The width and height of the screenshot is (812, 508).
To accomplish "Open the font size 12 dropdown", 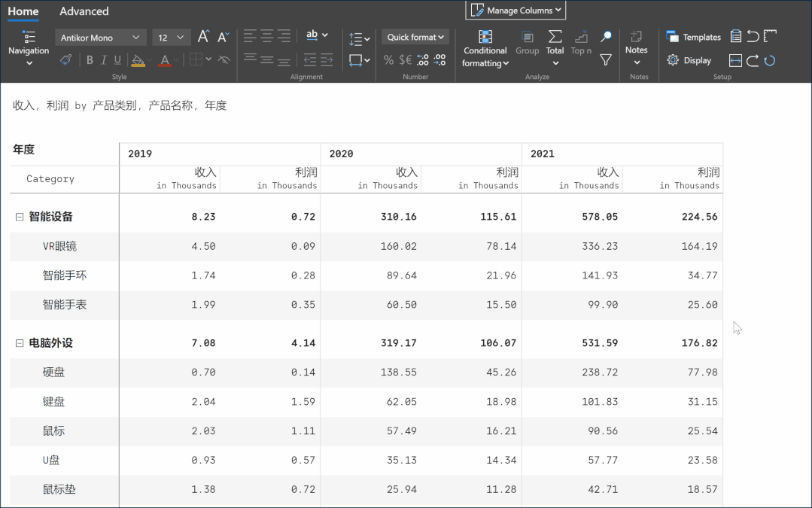I will tap(171, 38).
